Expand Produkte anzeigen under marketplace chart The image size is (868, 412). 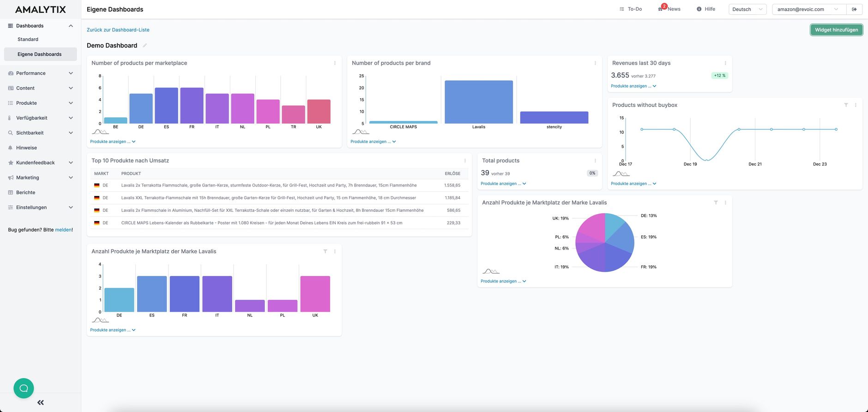click(113, 142)
